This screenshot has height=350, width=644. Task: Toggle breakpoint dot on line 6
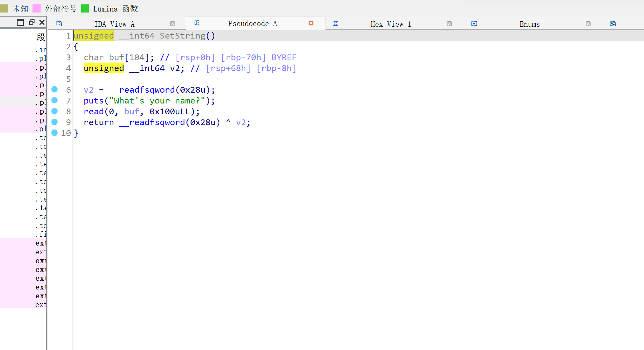click(x=54, y=90)
